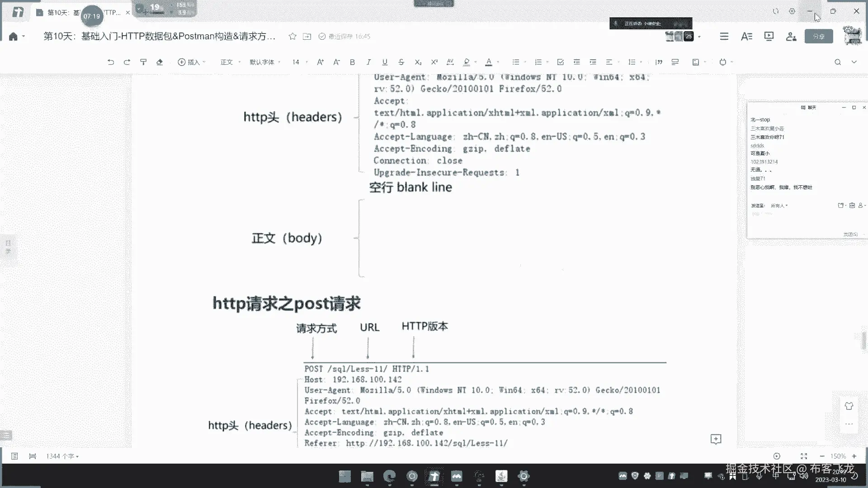Click the 分享 share button
The image size is (868, 488).
click(x=818, y=36)
